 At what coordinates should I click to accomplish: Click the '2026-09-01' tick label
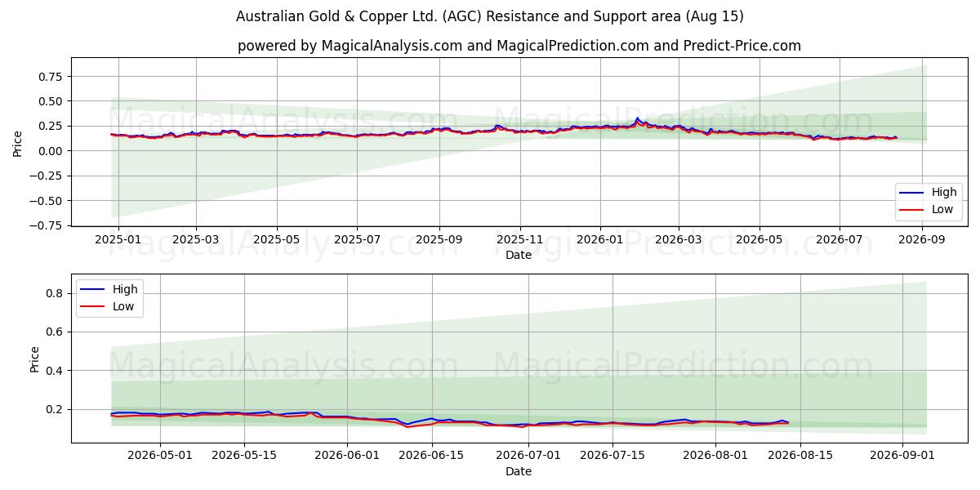[x=903, y=456]
